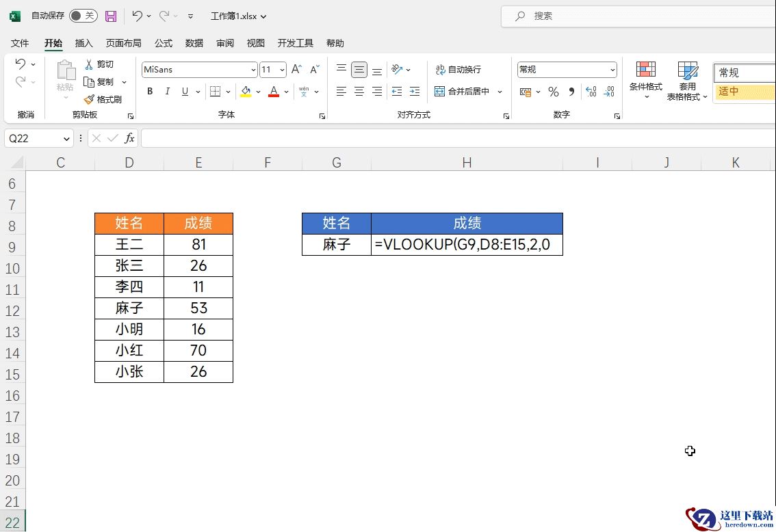Click the decrease decimal icon
Screen dimensions: 776x532
(609, 92)
